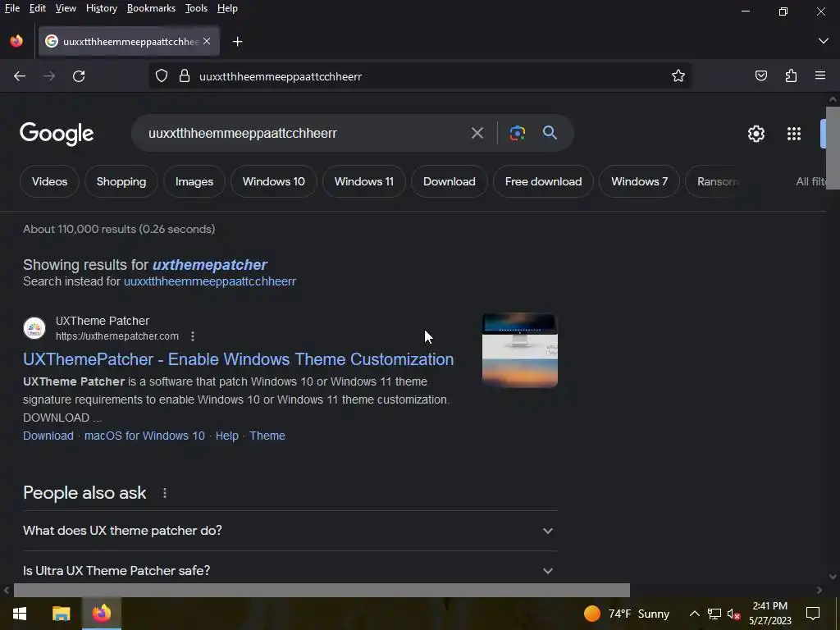This screenshot has height=630, width=840.
Task: Click the Firefox taskbar icon
Action: pyautogui.click(x=101, y=614)
